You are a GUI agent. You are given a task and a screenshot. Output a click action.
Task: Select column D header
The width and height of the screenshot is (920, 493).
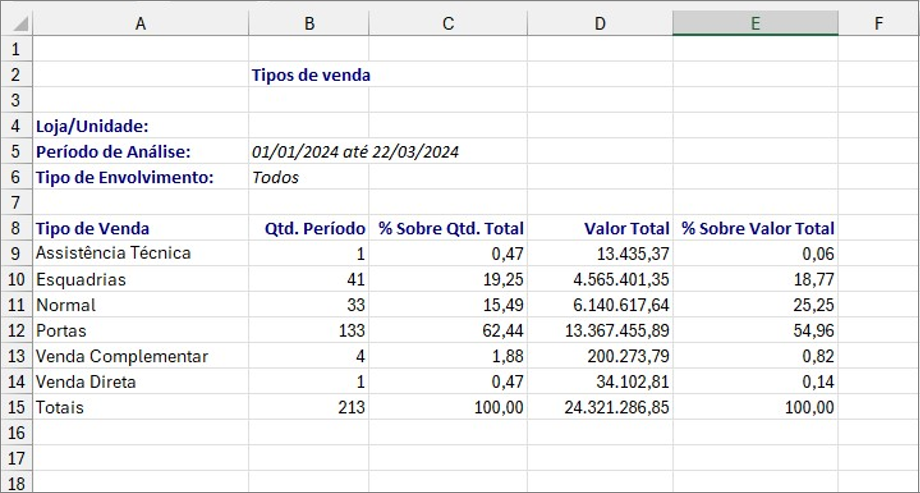point(599,23)
